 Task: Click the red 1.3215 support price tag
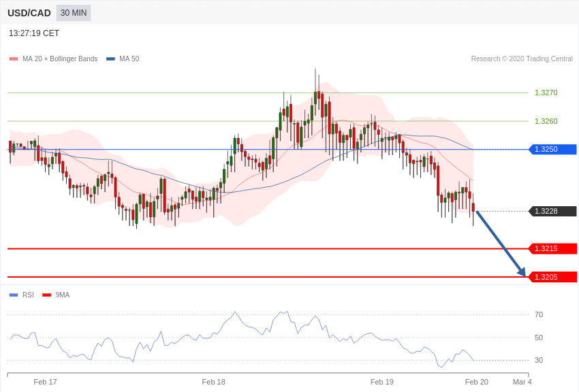tap(553, 248)
